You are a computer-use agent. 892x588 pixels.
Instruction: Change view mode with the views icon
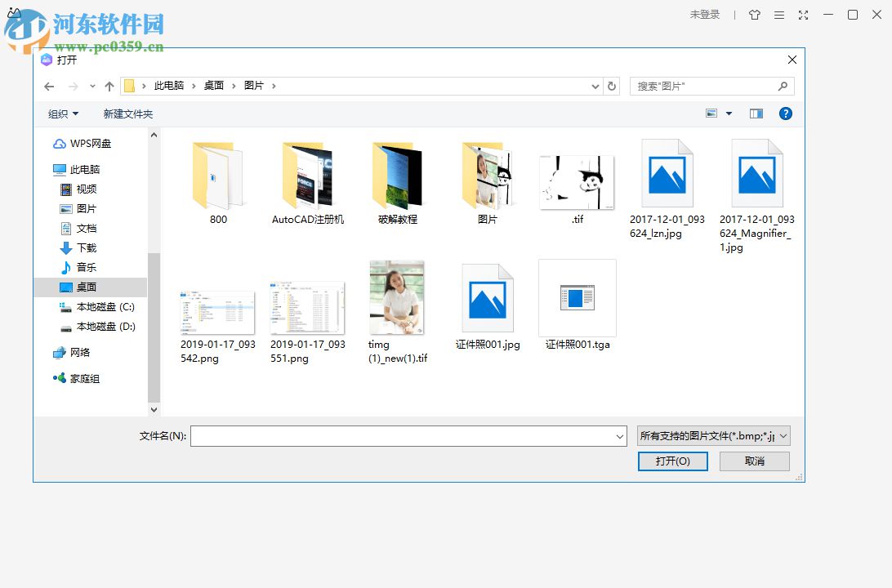click(712, 114)
